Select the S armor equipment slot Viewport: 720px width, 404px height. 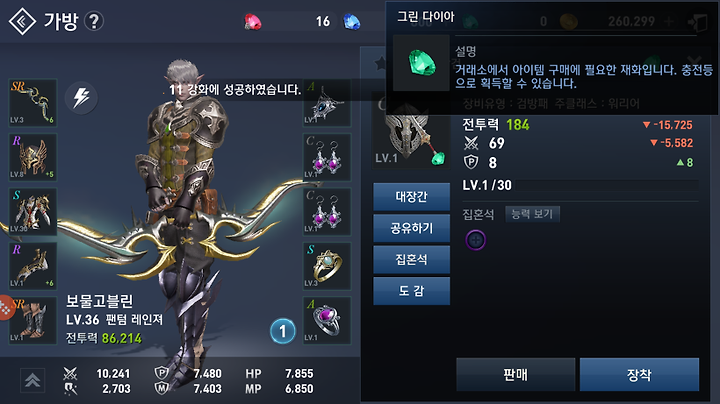click(x=33, y=211)
